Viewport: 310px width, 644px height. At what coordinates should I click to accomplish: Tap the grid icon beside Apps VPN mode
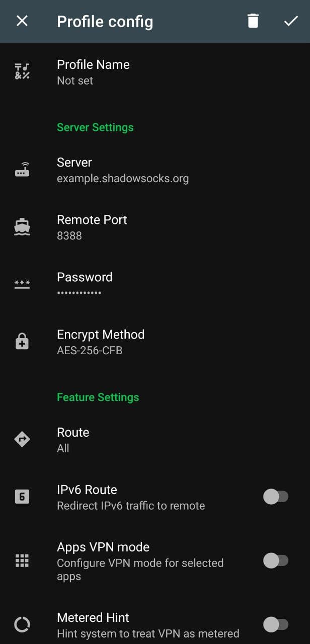22,560
